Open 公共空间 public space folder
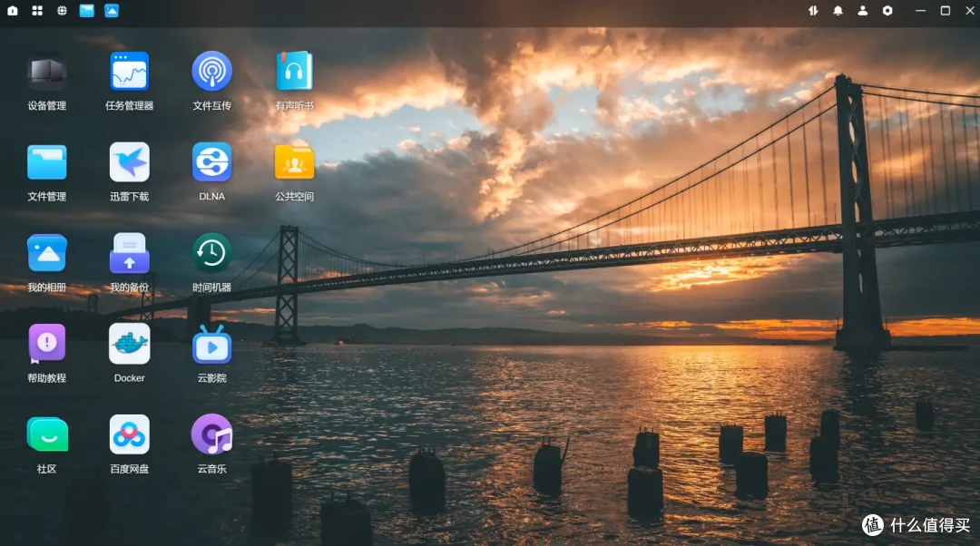This screenshot has height=546, width=980. click(294, 162)
